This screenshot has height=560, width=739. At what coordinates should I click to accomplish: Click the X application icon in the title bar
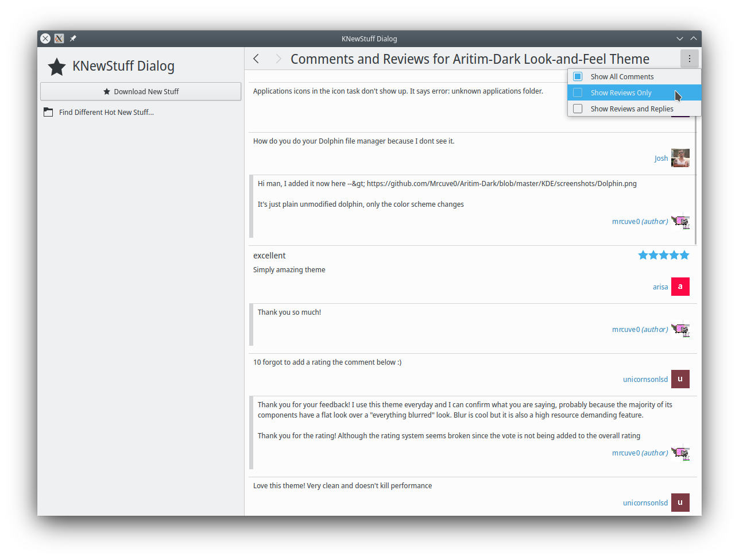tap(59, 38)
